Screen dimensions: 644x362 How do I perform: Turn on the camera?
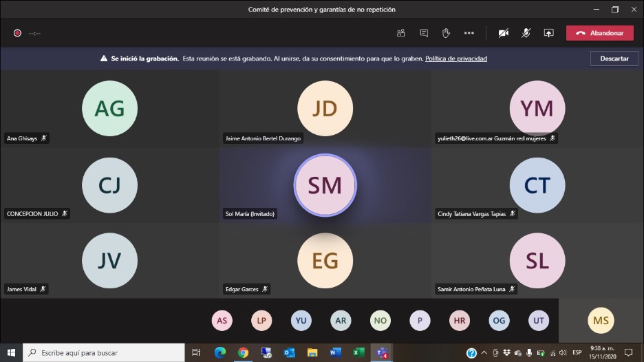coord(504,33)
